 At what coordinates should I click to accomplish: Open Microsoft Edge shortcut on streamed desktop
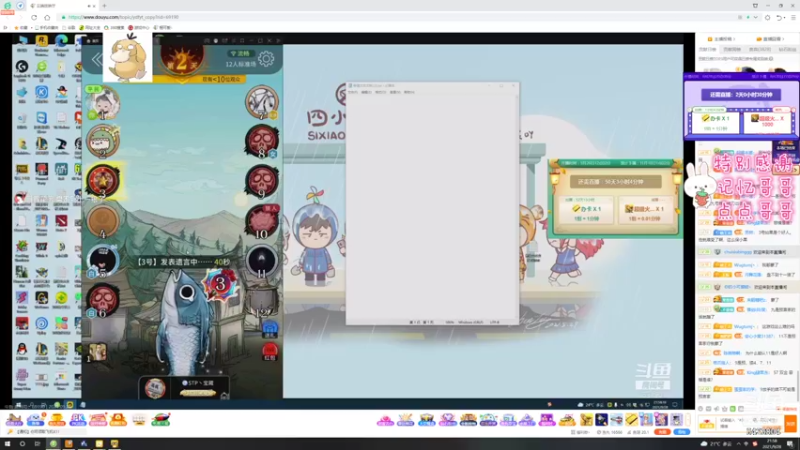(x=61, y=45)
